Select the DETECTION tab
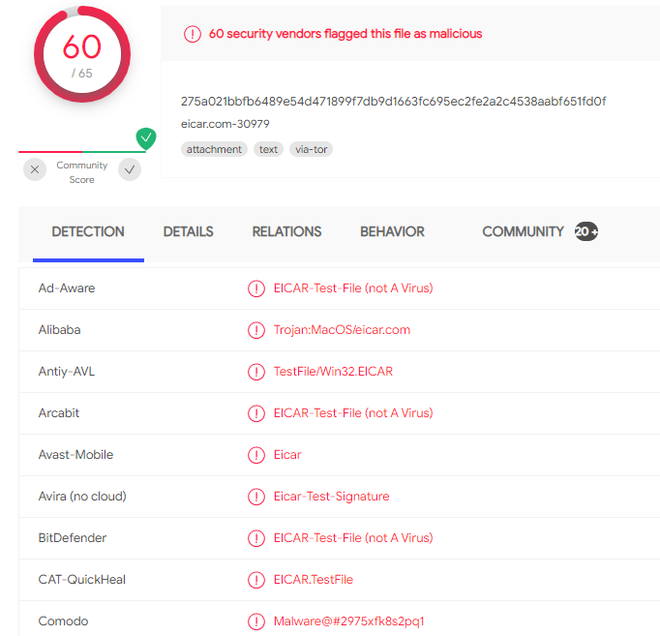660x636 pixels. pyautogui.click(x=88, y=232)
